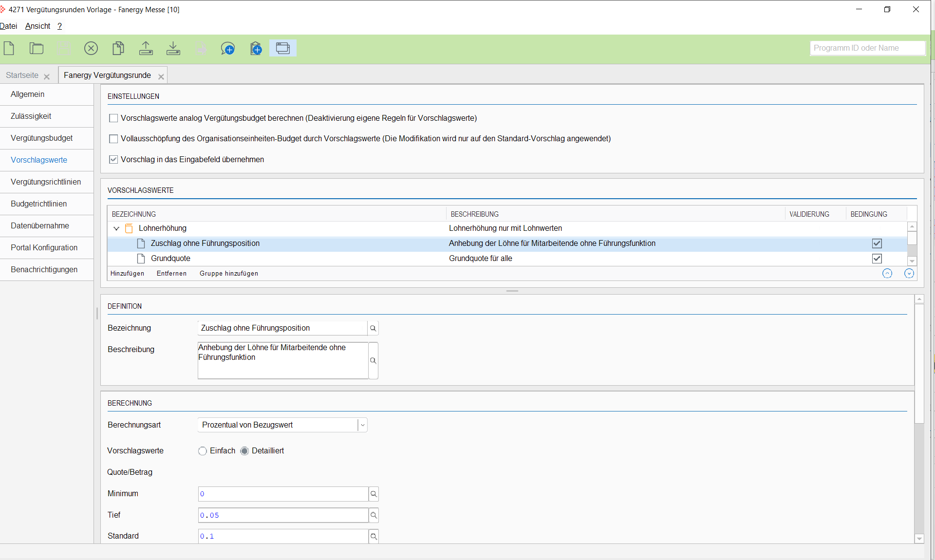Open the Ansicht menu
The height and width of the screenshot is (560, 935).
37,26
